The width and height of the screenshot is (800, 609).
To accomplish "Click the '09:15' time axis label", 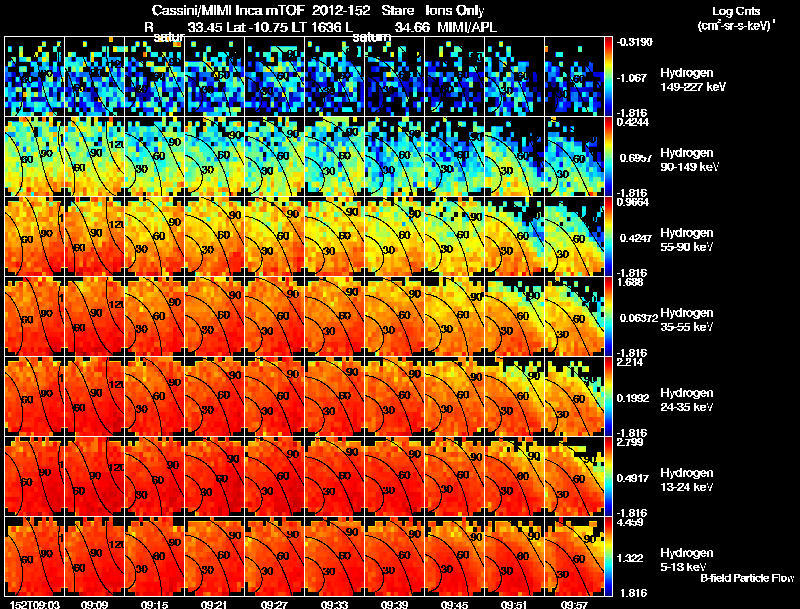I will coord(154,604).
